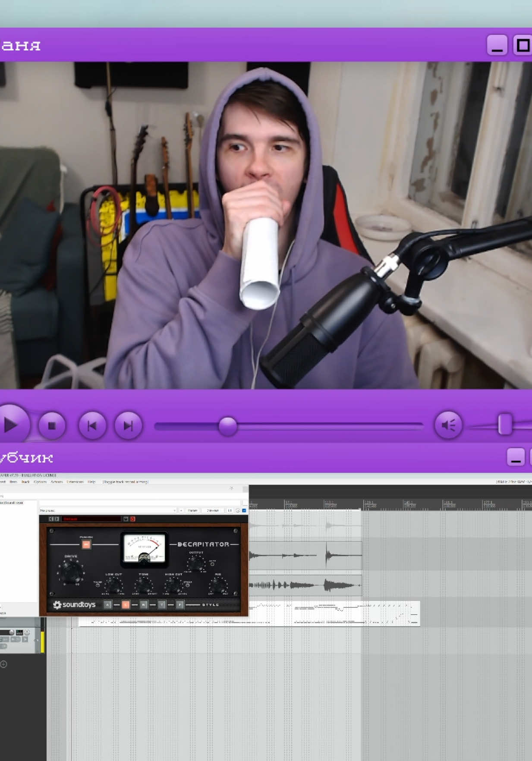Toggle the Thump switch near Low Cut
The image size is (532, 761).
(98, 585)
